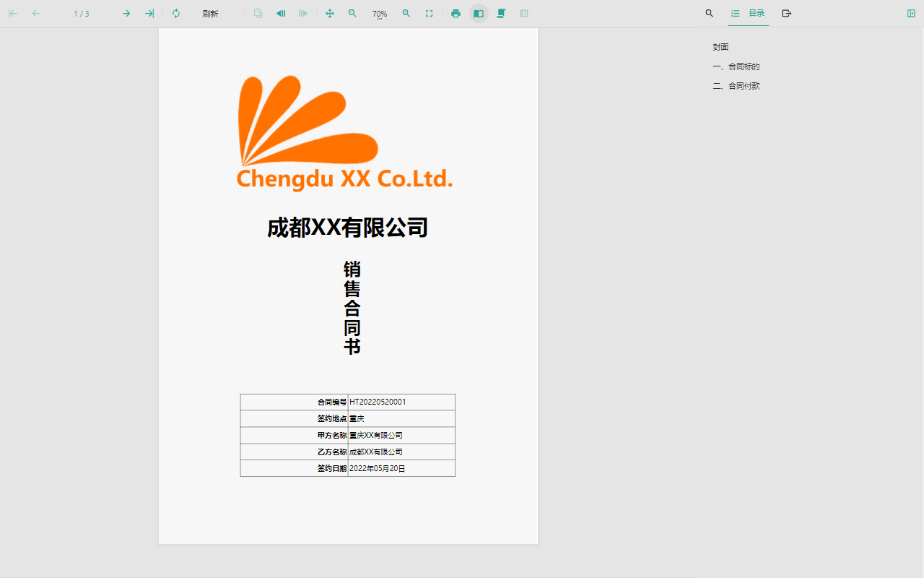Jump to the last page
924x578 pixels.
[149, 14]
